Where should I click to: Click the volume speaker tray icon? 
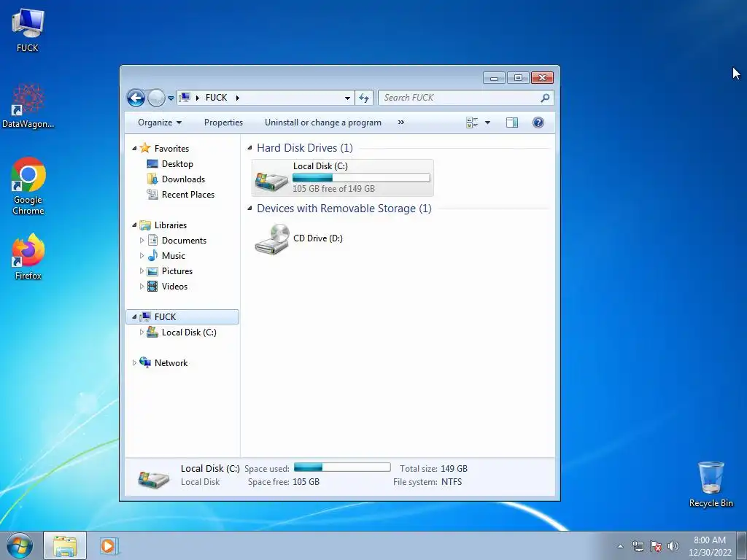(673, 546)
